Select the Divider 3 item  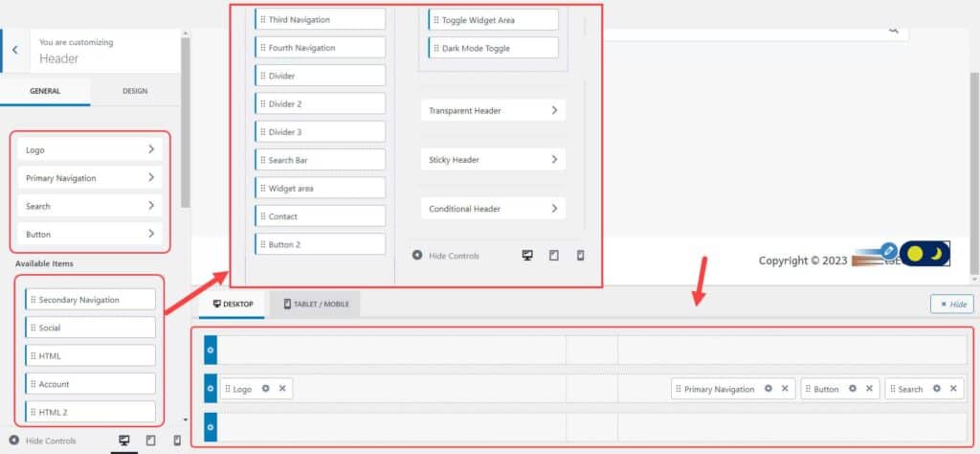(x=320, y=132)
